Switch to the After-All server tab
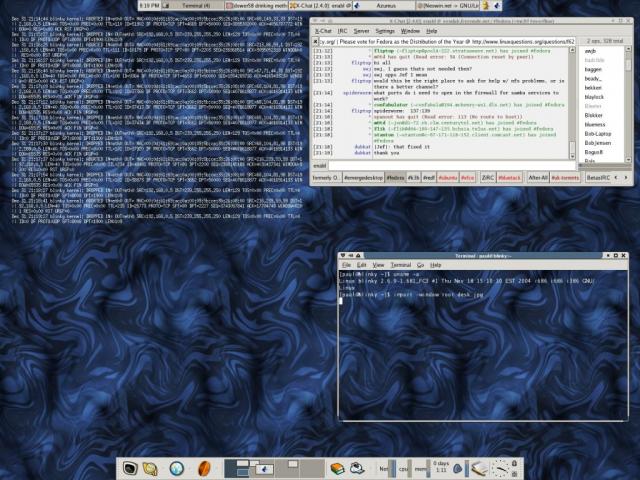 coord(538,178)
